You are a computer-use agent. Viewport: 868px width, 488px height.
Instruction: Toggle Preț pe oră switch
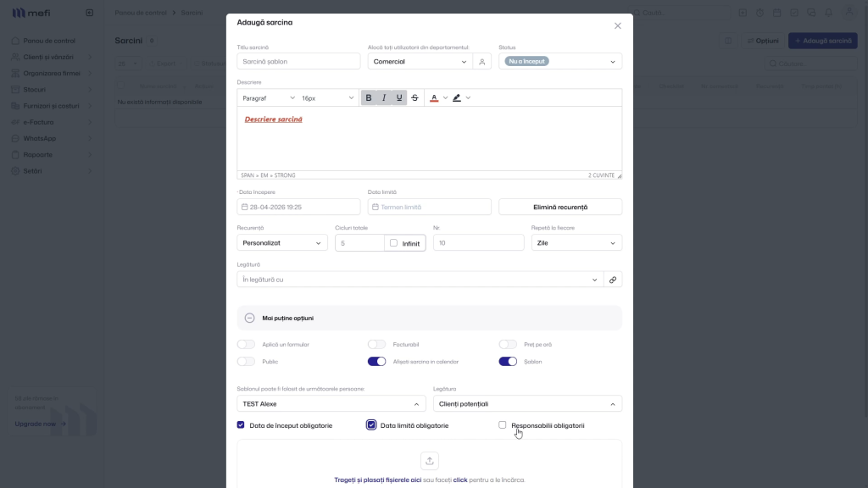coord(508,345)
